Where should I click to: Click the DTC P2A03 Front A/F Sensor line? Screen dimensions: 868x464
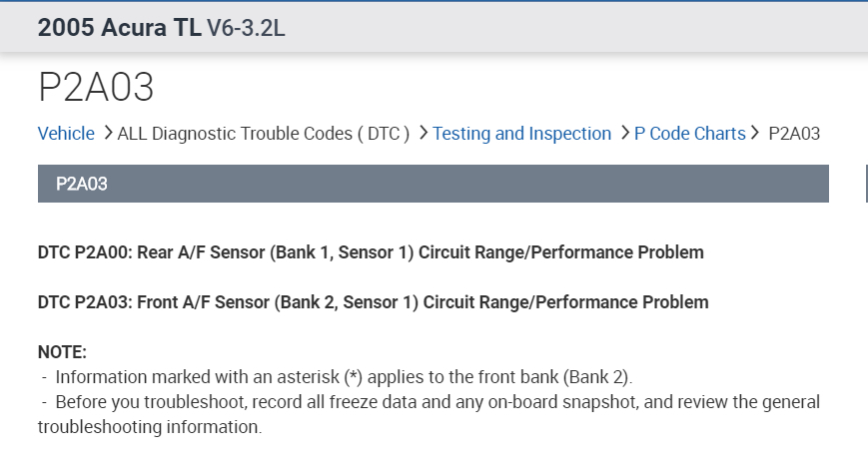pos(373,302)
